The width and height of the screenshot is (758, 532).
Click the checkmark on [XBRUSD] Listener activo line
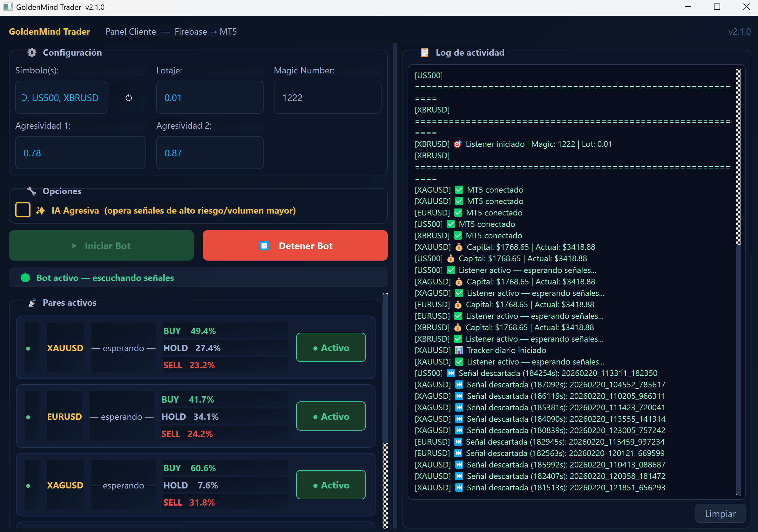pos(457,339)
